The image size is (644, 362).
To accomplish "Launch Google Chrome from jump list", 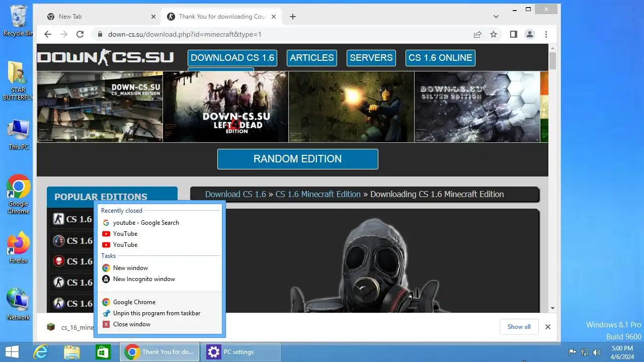I will click(159, 302).
